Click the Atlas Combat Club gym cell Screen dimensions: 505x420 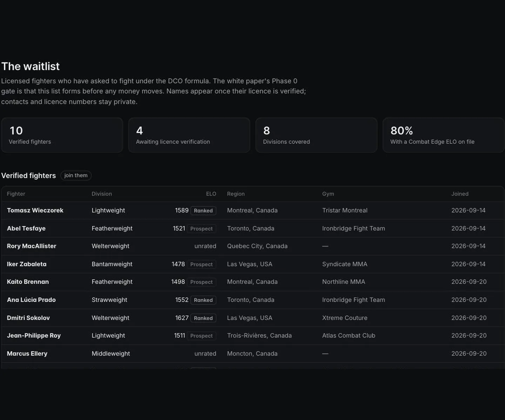coord(349,336)
